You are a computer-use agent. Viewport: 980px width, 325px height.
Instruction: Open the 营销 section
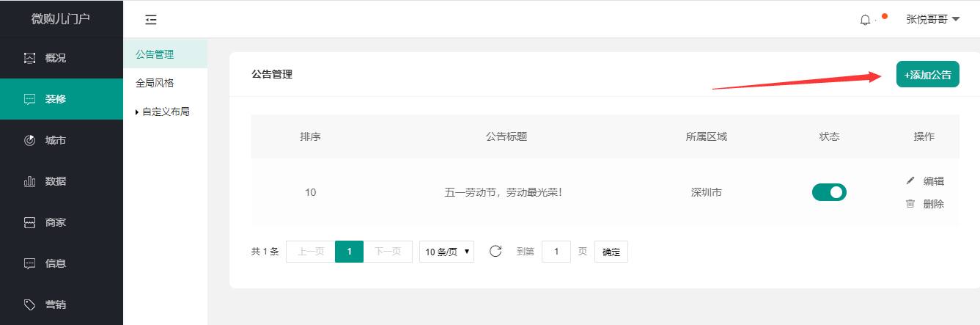point(62,304)
